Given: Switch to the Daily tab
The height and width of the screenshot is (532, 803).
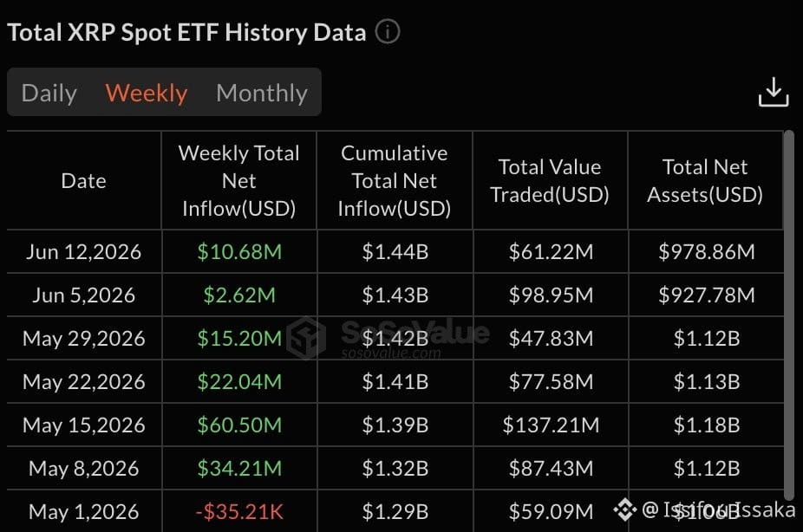Looking at the screenshot, I should [49, 93].
